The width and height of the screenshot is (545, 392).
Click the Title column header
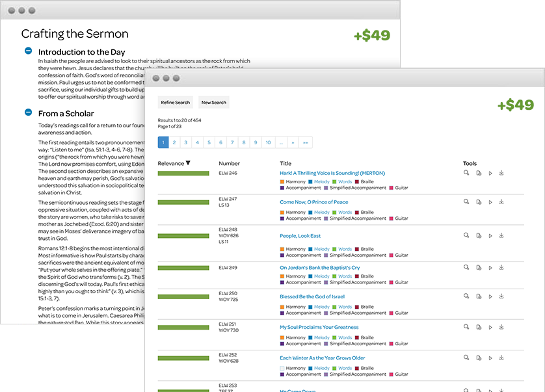[x=286, y=163]
